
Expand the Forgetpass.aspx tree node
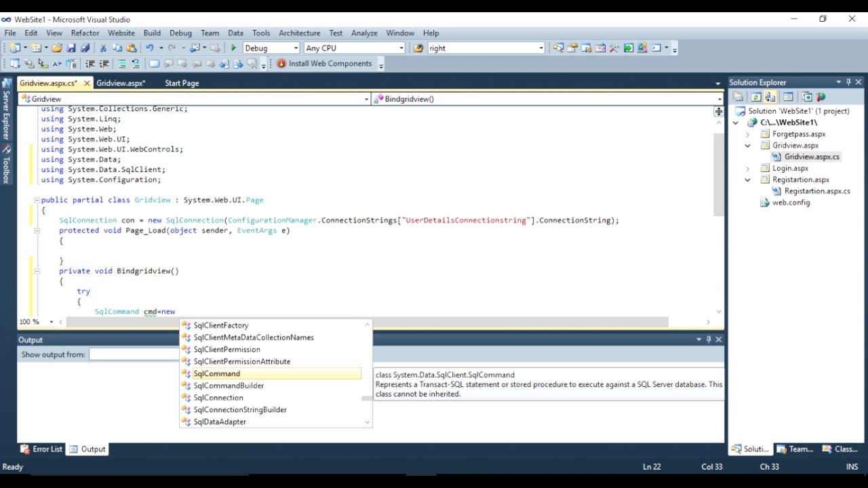pos(748,134)
